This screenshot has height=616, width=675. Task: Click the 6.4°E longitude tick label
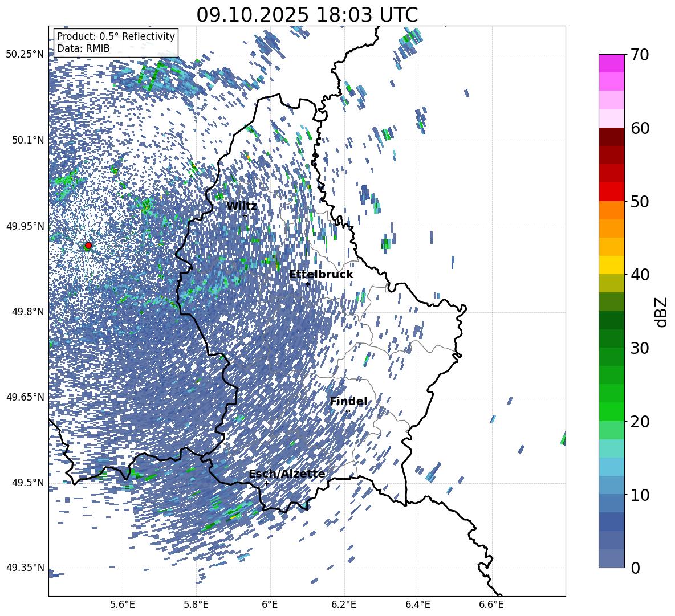click(x=417, y=605)
